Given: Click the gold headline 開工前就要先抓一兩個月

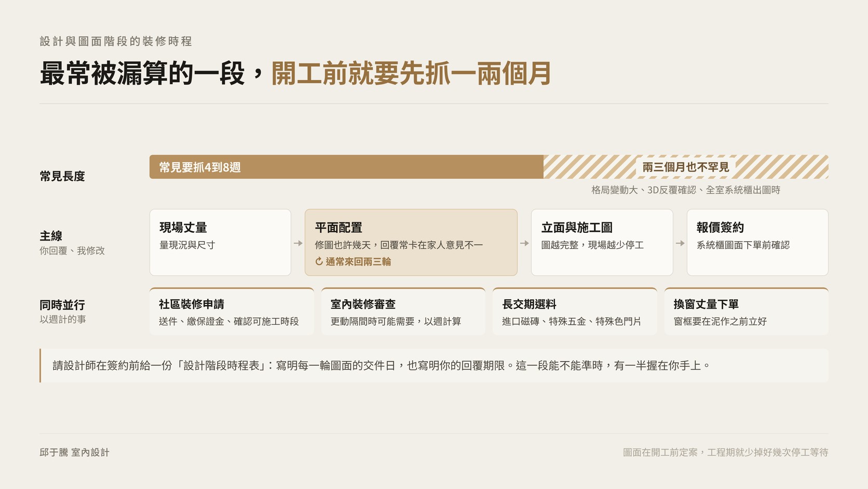Looking at the screenshot, I should click(411, 73).
